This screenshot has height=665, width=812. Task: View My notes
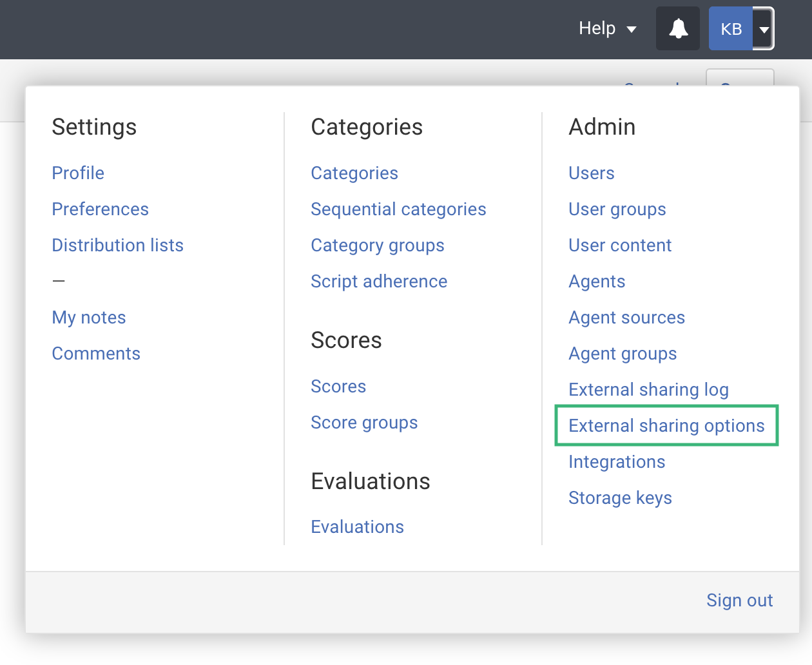tap(89, 318)
